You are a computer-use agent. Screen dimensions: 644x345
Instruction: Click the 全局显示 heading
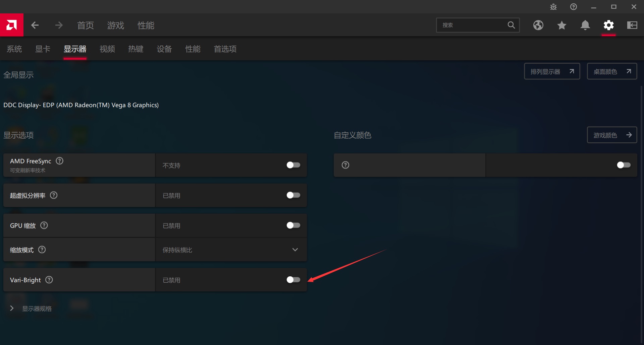18,75
